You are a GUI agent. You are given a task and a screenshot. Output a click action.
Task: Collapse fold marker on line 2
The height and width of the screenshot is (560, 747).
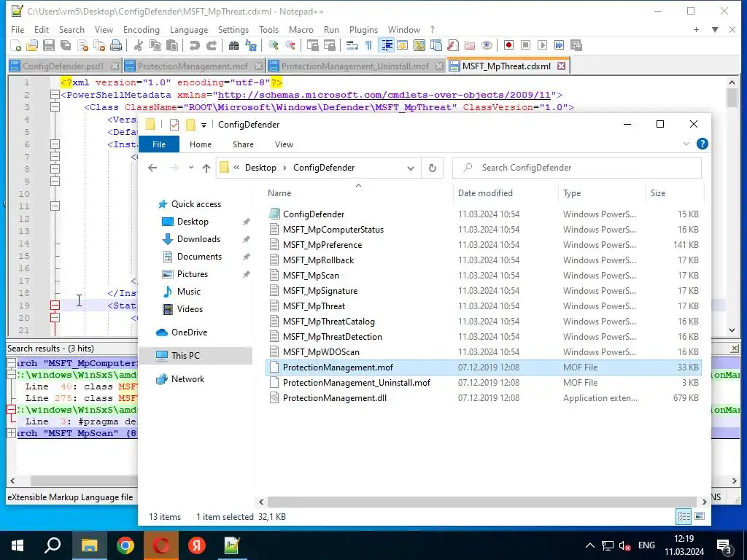[x=55, y=95]
